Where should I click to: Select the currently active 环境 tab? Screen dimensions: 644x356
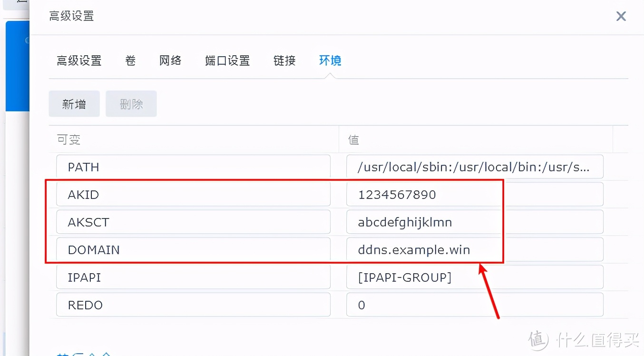(330, 60)
